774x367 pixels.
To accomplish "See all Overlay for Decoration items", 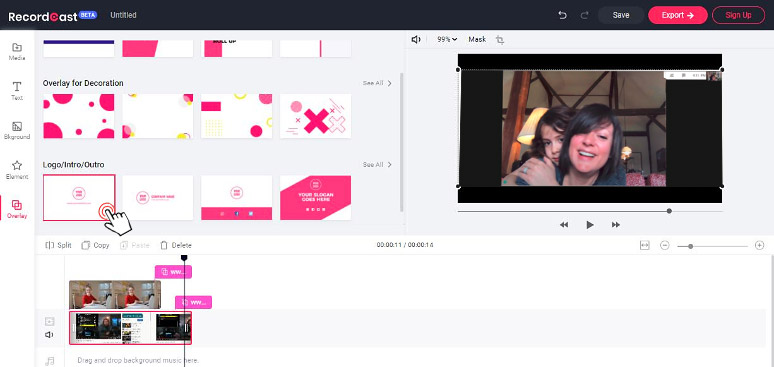I will (x=377, y=83).
